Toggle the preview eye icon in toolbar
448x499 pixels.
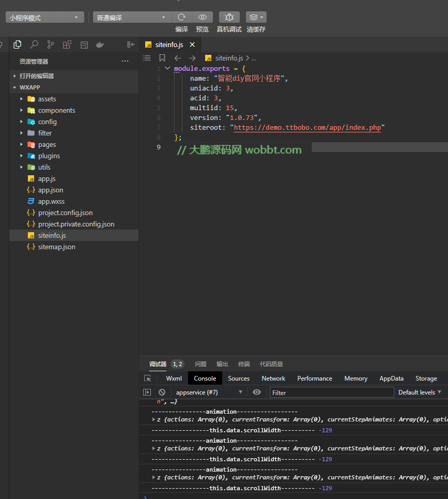203,17
